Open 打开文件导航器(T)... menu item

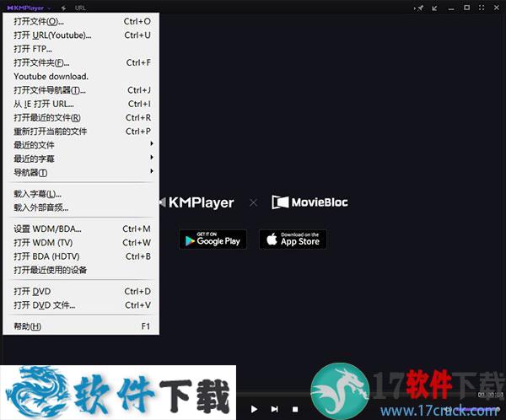[x=81, y=90]
